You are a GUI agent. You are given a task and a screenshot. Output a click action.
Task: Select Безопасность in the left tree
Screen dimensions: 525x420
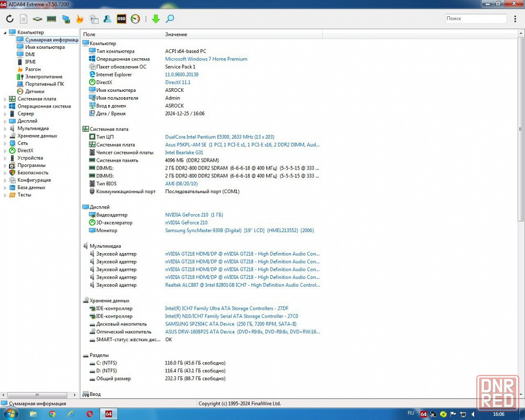tap(33, 173)
